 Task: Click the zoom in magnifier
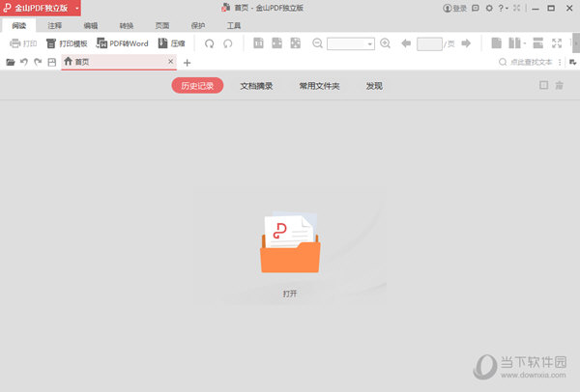pos(385,43)
